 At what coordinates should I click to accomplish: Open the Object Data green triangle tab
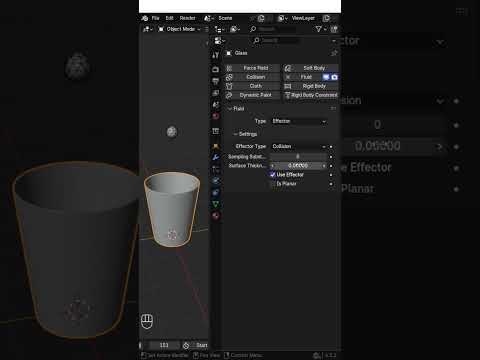pyautogui.click(x=216, y=204)
